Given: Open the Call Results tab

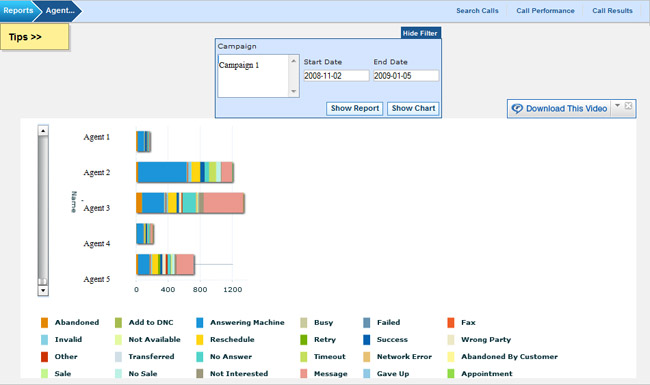Looking at the screenshot, I should [x=612, y=11].
